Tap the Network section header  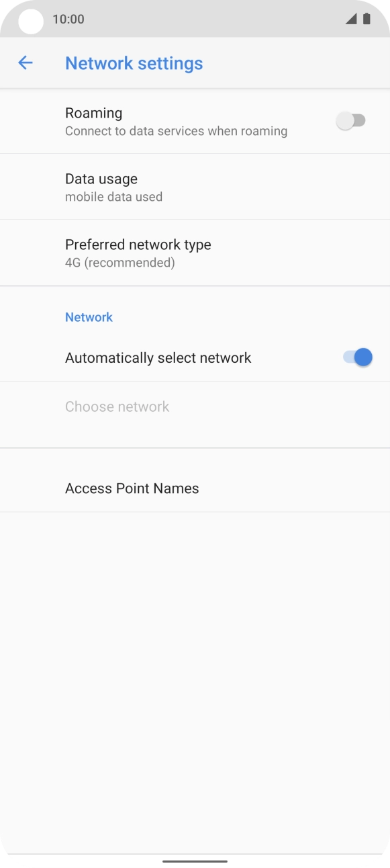tap(89, 316)
